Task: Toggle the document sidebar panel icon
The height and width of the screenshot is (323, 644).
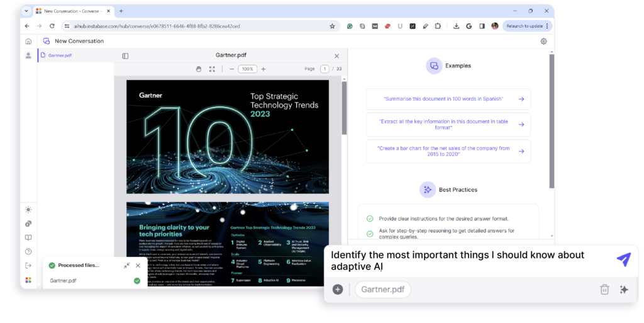Action: point(125,56)
